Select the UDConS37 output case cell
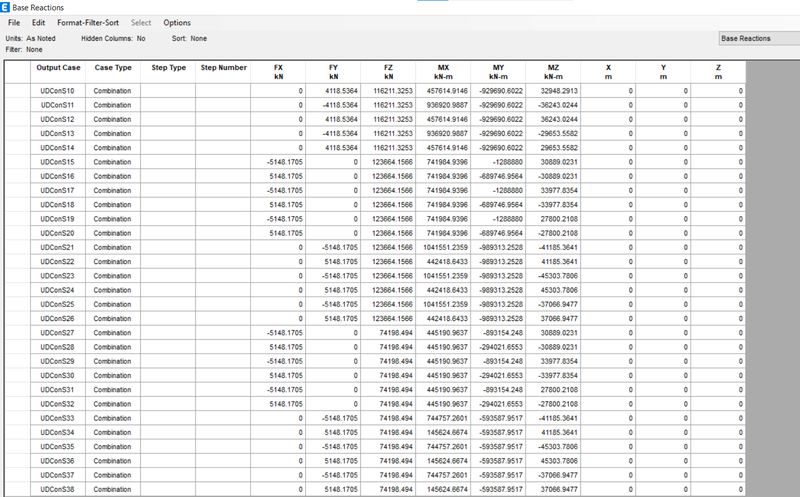The height and width of the screenshot is (497, 800). [58, 476]
